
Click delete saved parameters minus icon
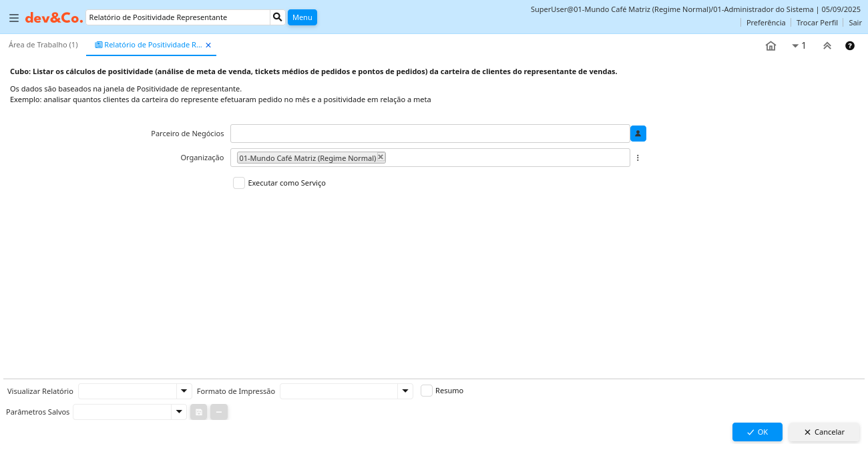(x=219, y=412)
